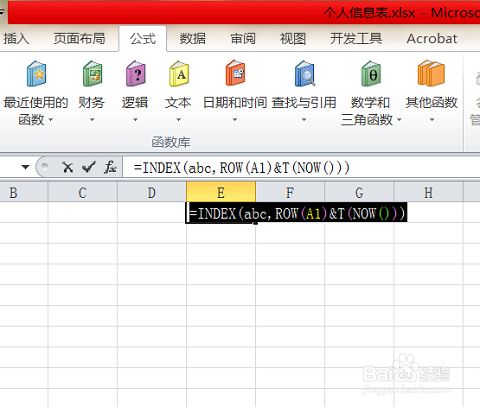This screenshot has width=480, height=407.
Task: Click the Text (文本) functions icon
Action: 179,73
